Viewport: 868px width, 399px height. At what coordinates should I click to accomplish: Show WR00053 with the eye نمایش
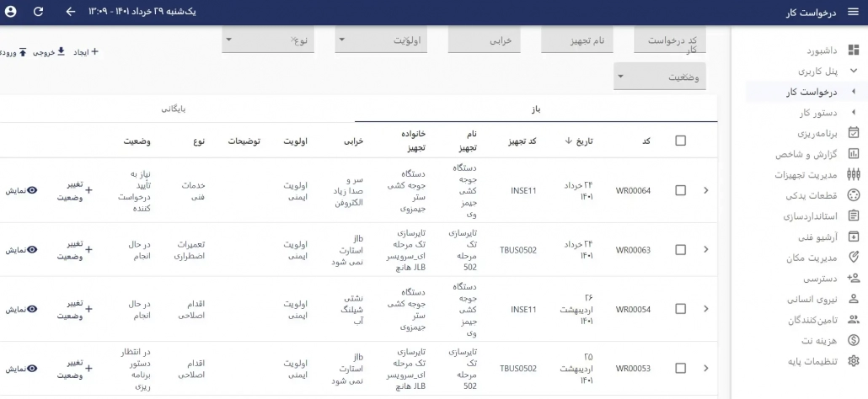pos(22,368)
